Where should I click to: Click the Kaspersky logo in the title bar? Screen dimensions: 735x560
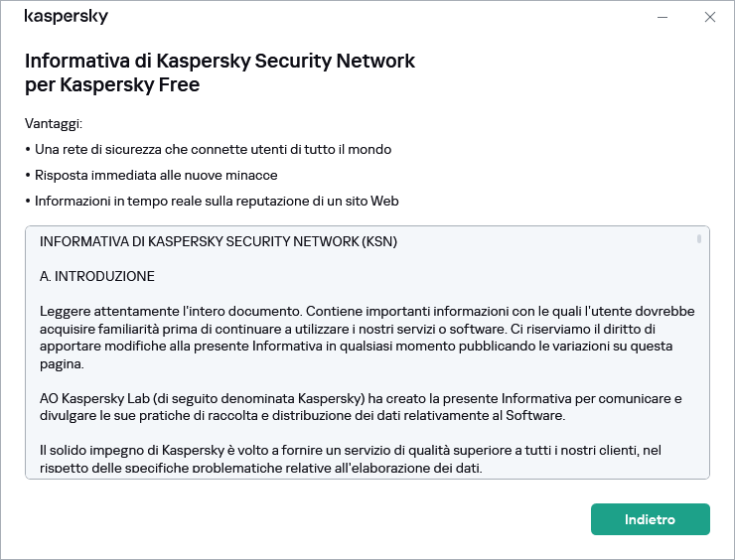[66, 17]
